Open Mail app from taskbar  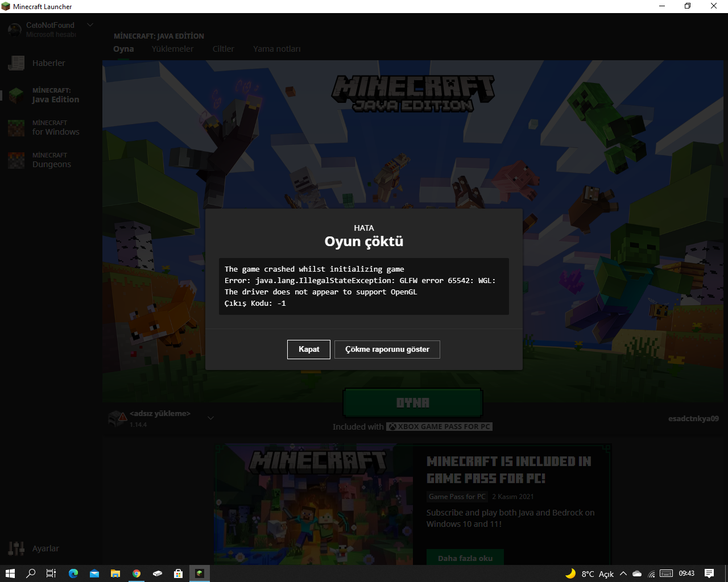point(94,573)
